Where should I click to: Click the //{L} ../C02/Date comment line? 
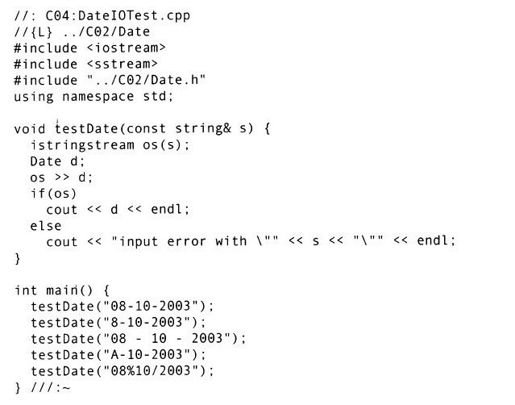point(82,32)
